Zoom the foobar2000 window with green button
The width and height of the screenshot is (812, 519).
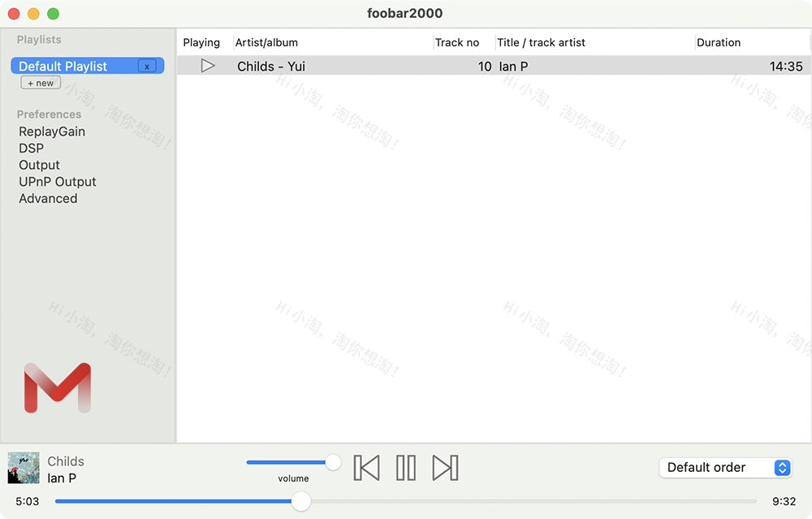point(54,14)
